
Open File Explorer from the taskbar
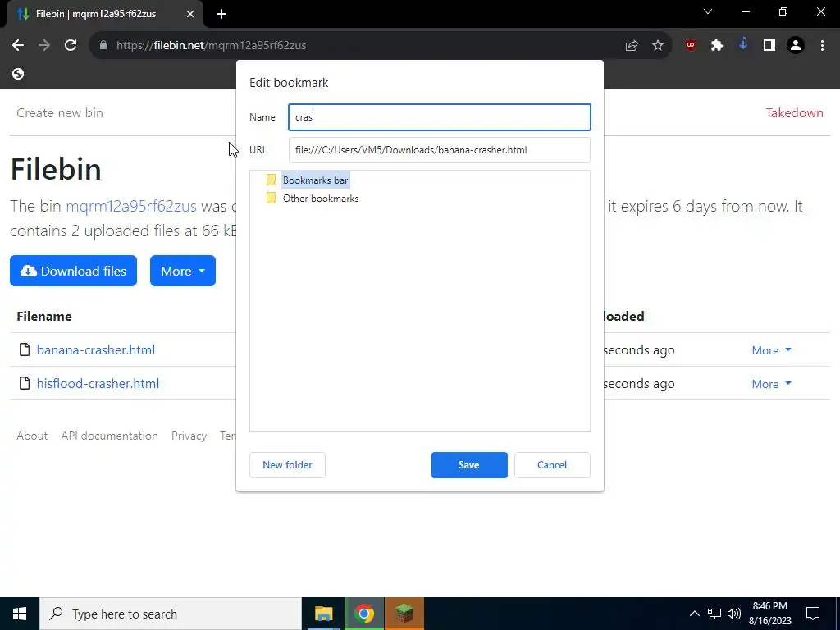323,614
